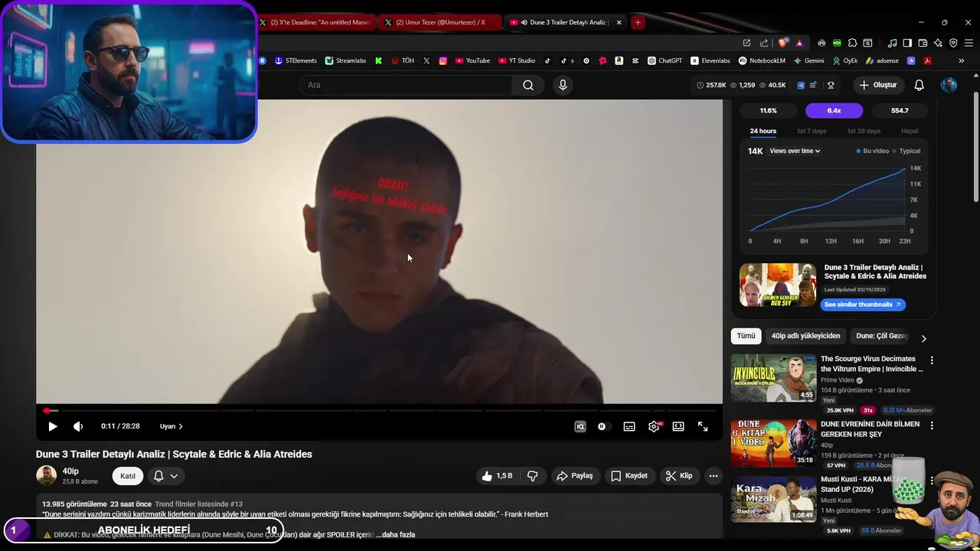Click the YouTube search field 'Ara'
The image size is (980, 551).
click(406, 85)
